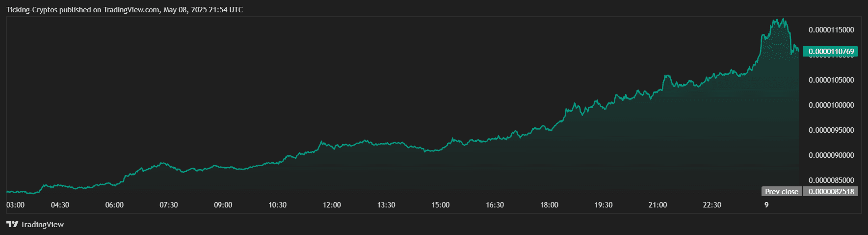This screenshot has height=235, width=868.
Task: Click the previous close value 0.0000082518
Action: pyautogui.click(x=831, y=192)
